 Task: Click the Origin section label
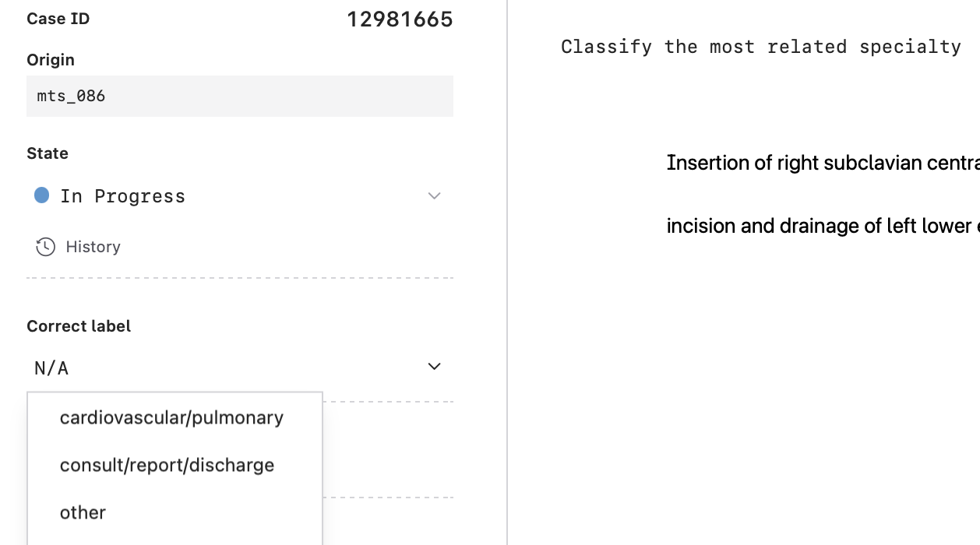pos(50,59)
